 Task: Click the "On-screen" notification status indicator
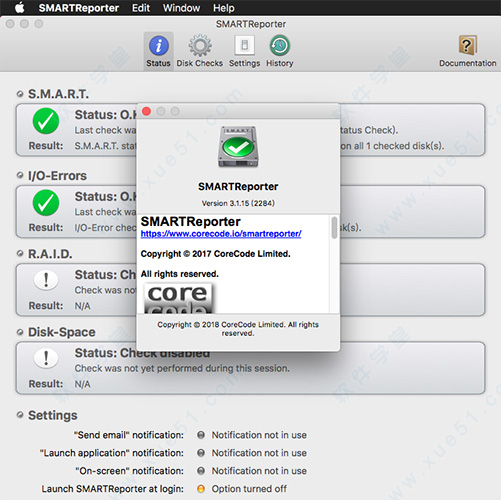[201, 471]
